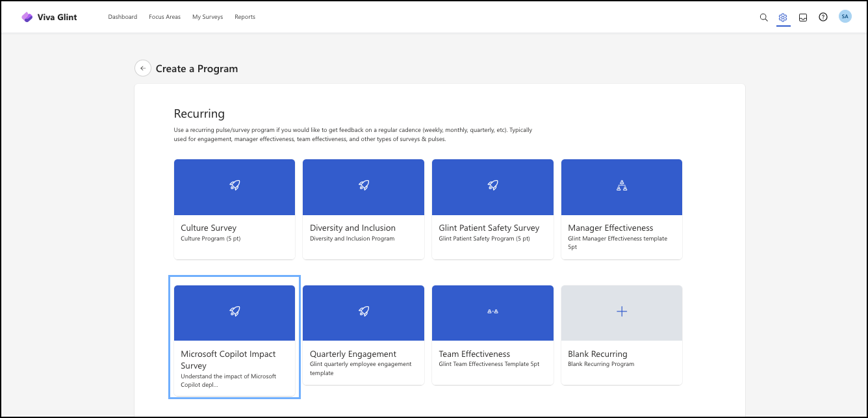Screen dimensions: 868x418
Task: Select the Microsoft Copilot Impact Survey template
Action: tap(234, 335)
